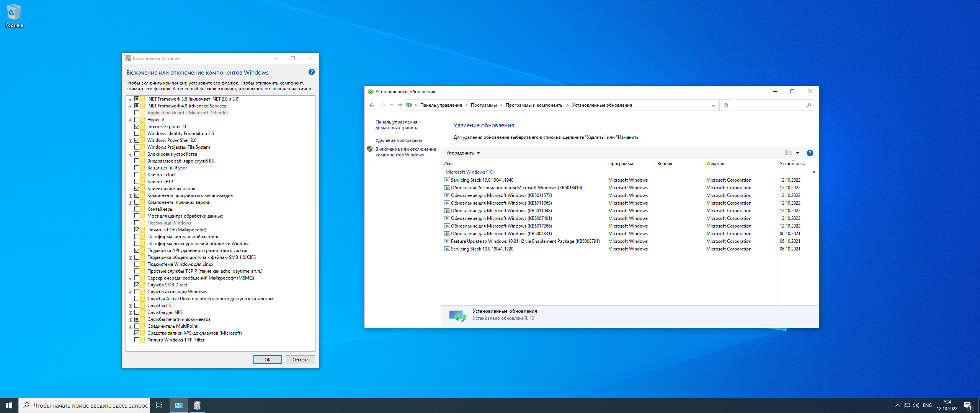The image size is (980, 413).
Task: Sort by the Имя column header
Action: [x=523, y=164]
